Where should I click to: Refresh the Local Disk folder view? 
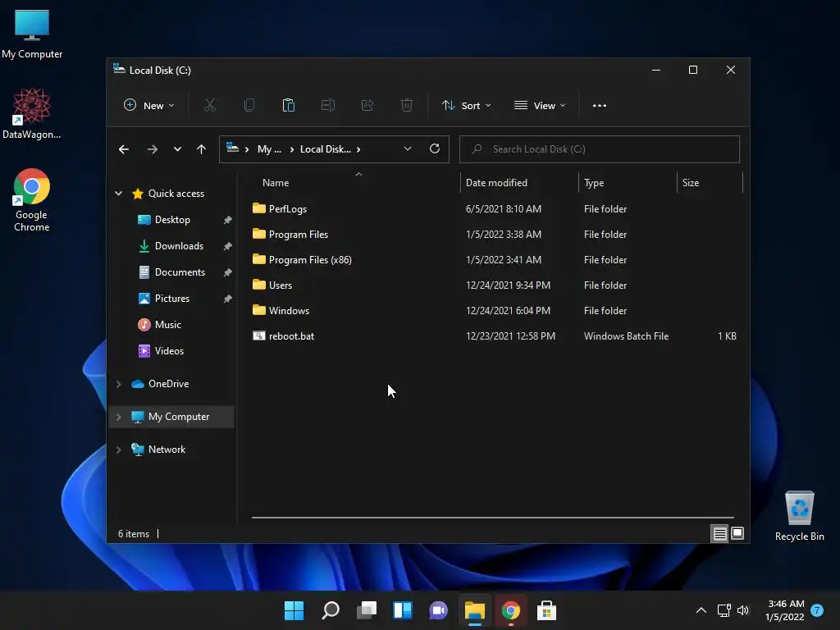click(435, 149)
